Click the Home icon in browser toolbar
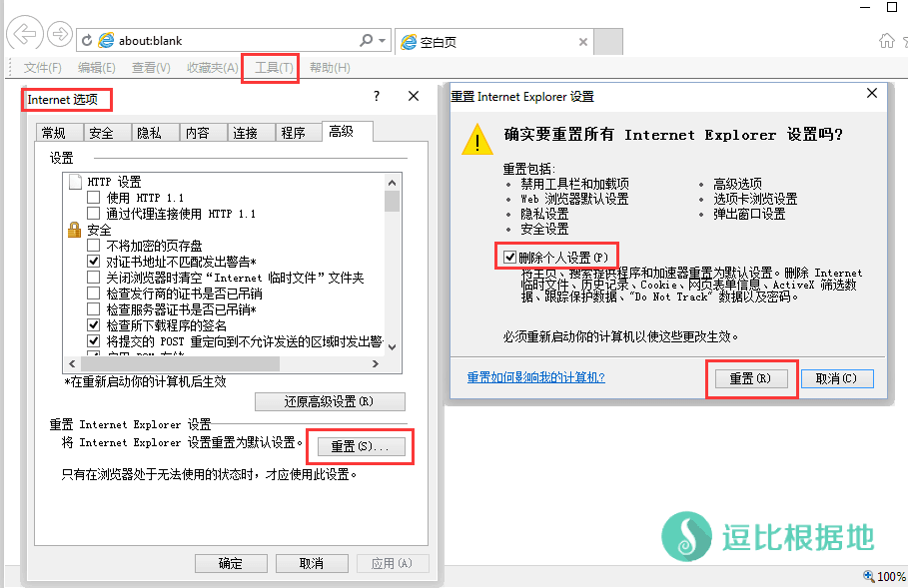Screen dimensions: 908x588 click(x=886, y=41)
